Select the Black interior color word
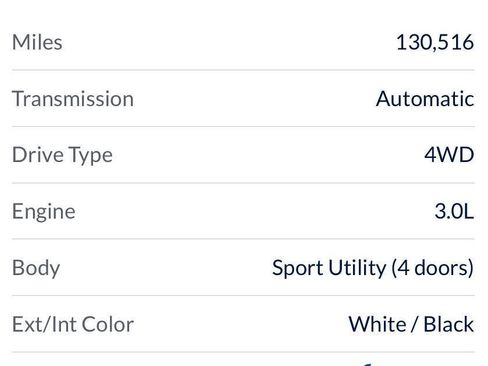The width and height of the screenshot is (488, 366). (x=449, y=324)
